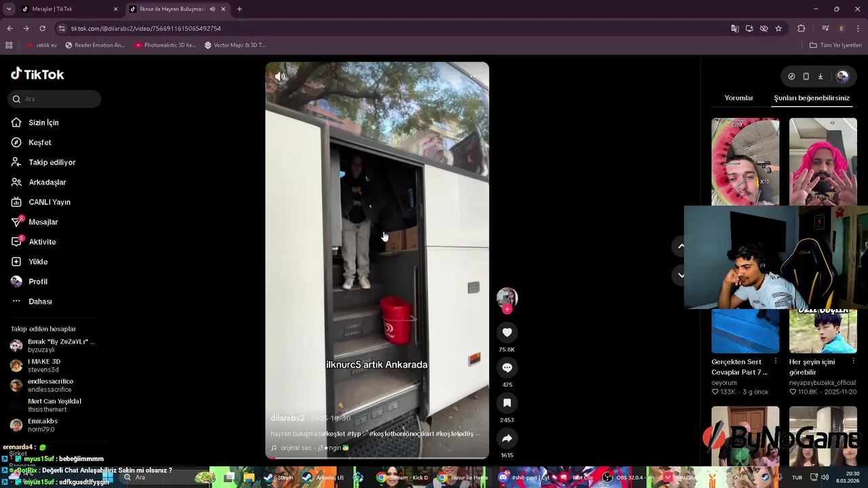
Task: Go to next video with down chevron
Action: (681, 275)
